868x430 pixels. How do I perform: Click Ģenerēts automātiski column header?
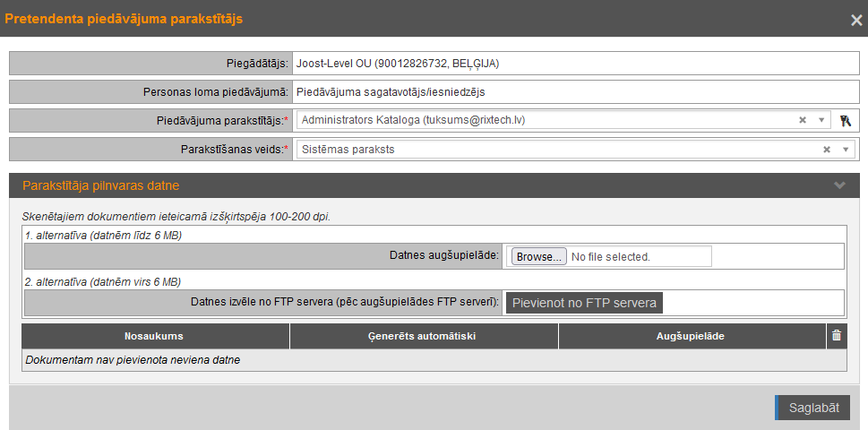pyautogui.click(x=424, y=337)
